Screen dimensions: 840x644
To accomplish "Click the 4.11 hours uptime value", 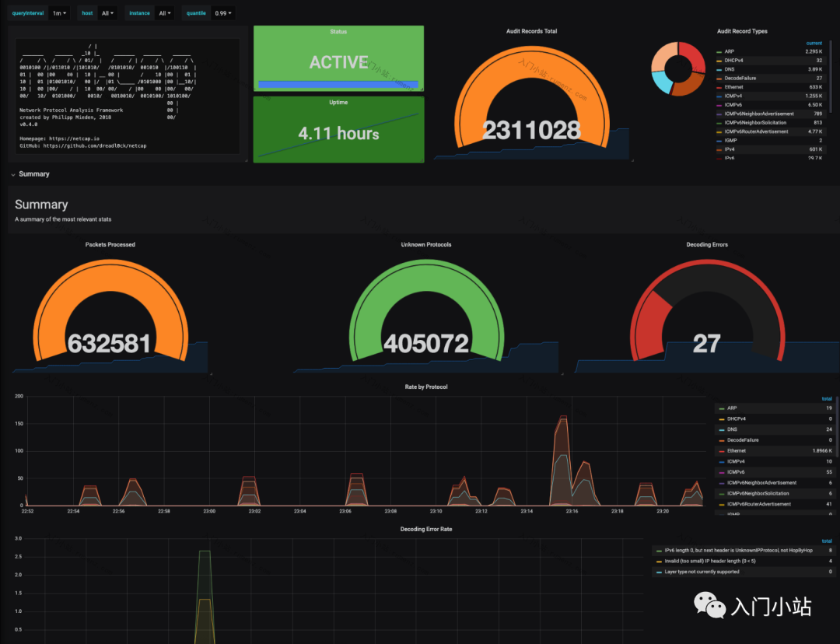I will coord(338,134).
